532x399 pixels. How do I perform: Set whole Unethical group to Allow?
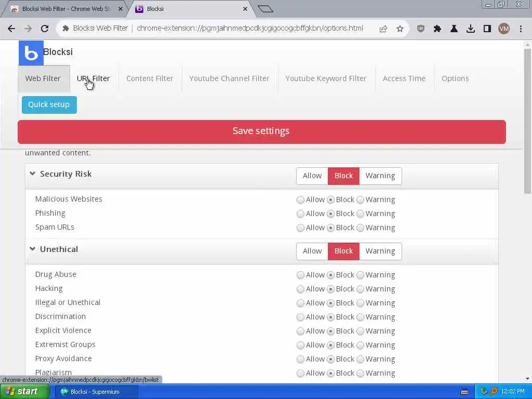(312, 251)
